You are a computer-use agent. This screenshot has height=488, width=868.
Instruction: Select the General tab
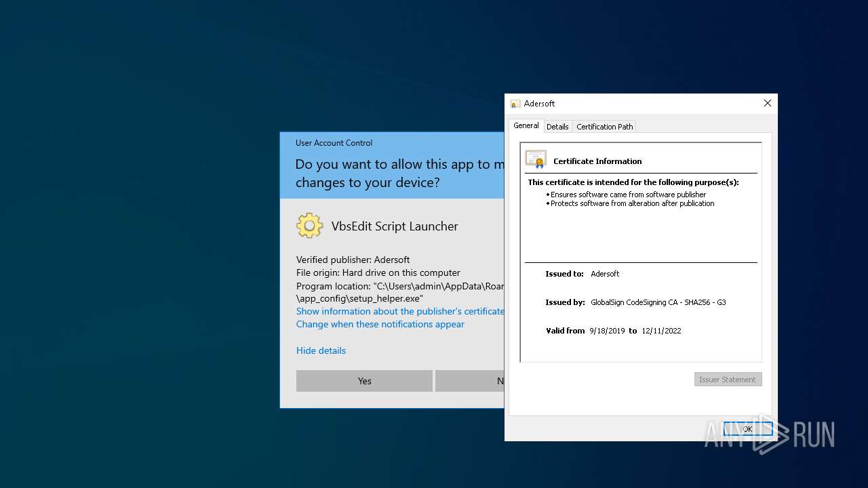(526, 125)
